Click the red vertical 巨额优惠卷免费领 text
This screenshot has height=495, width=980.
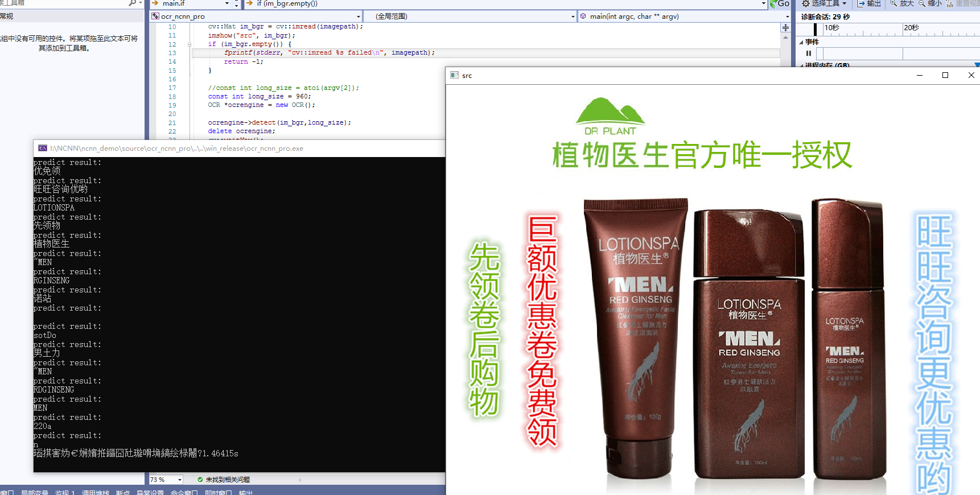(x=542, y=331)
